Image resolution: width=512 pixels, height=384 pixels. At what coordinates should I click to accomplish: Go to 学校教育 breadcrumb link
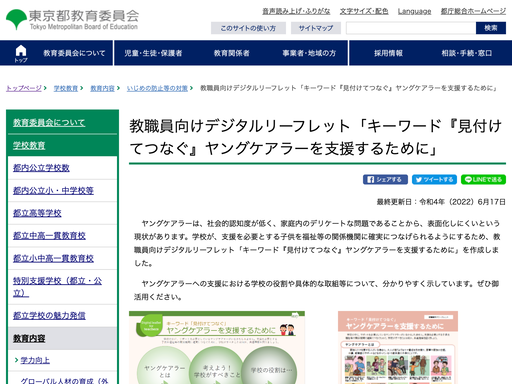pos(66,88)
